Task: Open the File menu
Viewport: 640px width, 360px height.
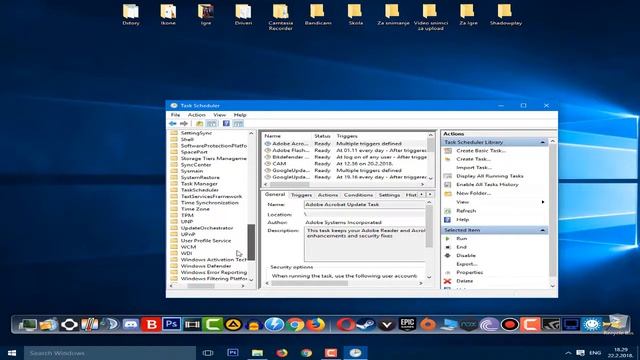Action: (x=176, y=115)
